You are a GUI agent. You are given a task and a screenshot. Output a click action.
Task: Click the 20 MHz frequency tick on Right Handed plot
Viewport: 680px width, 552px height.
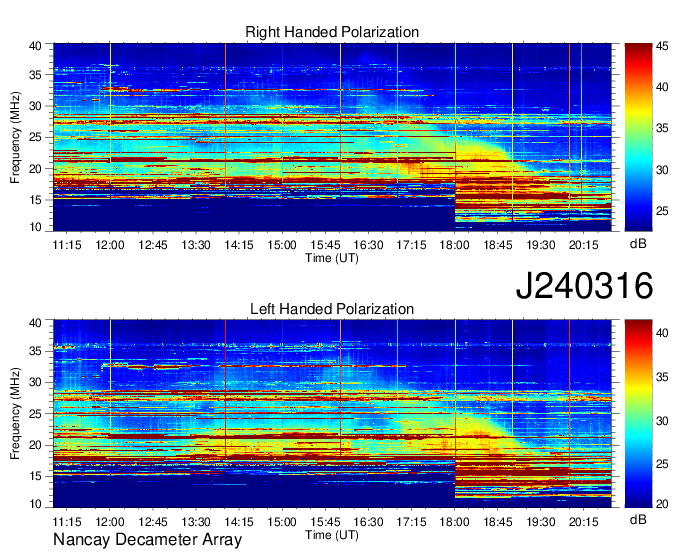click(x=35, y=169)
